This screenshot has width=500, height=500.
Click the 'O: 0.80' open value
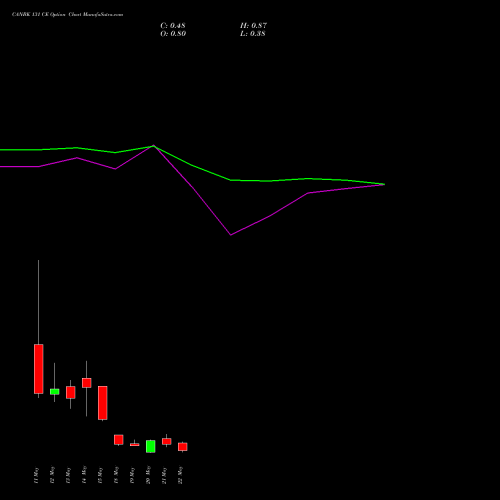(x=173, y=34)
